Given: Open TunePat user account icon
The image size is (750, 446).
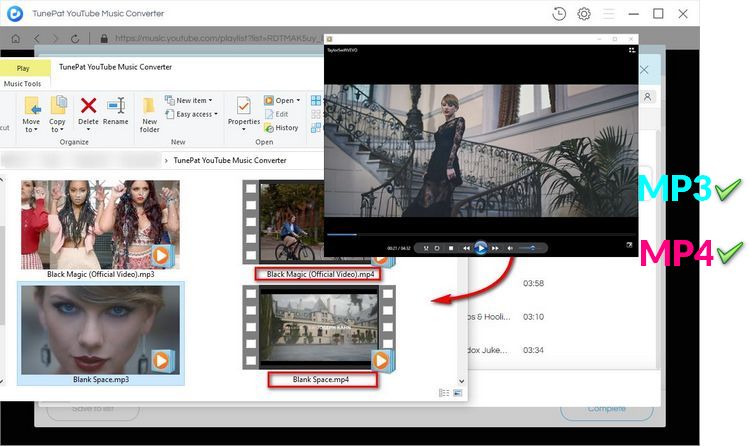Looking at the screenshot, I should pyautogui.click(x=647, y=97).
